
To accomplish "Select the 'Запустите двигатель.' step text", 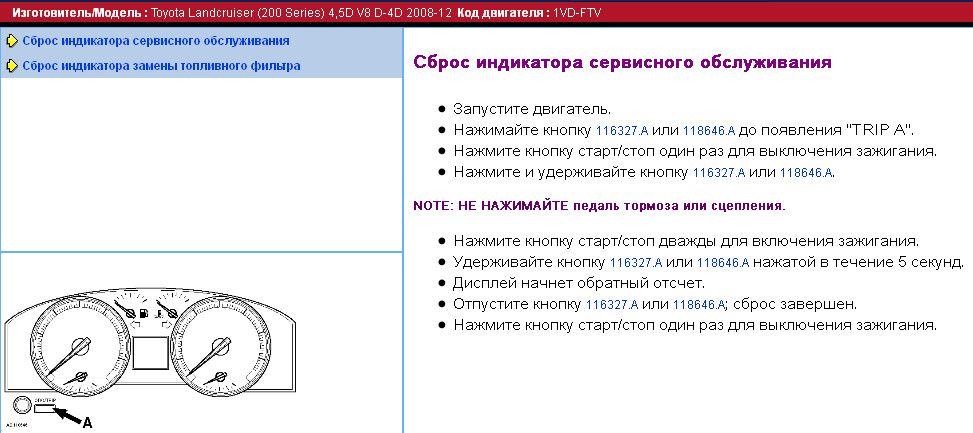I will coord(532,110).
